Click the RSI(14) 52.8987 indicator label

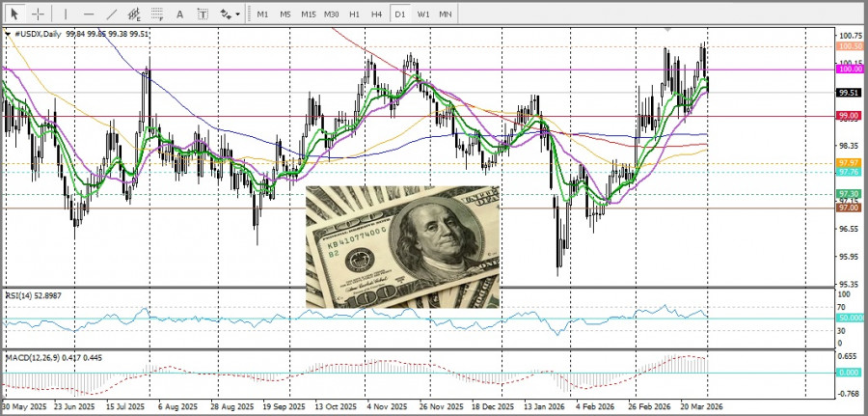[x=33, y=295]
